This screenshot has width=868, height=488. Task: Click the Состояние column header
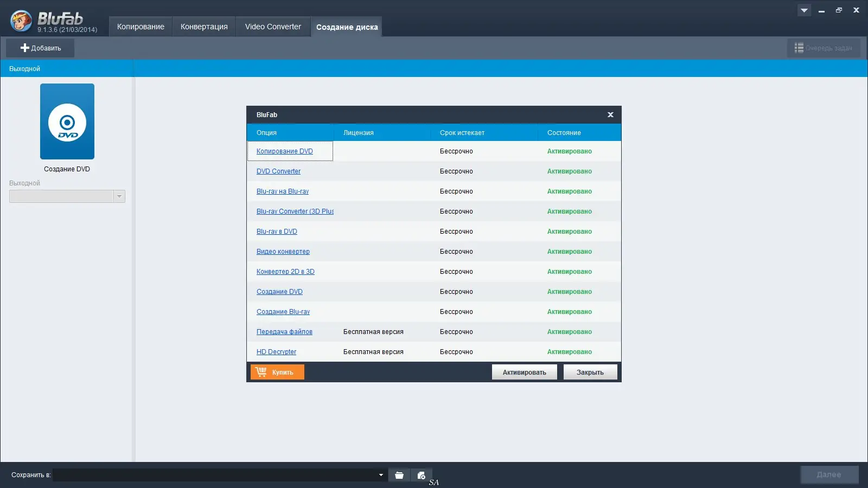click(579, 133)
